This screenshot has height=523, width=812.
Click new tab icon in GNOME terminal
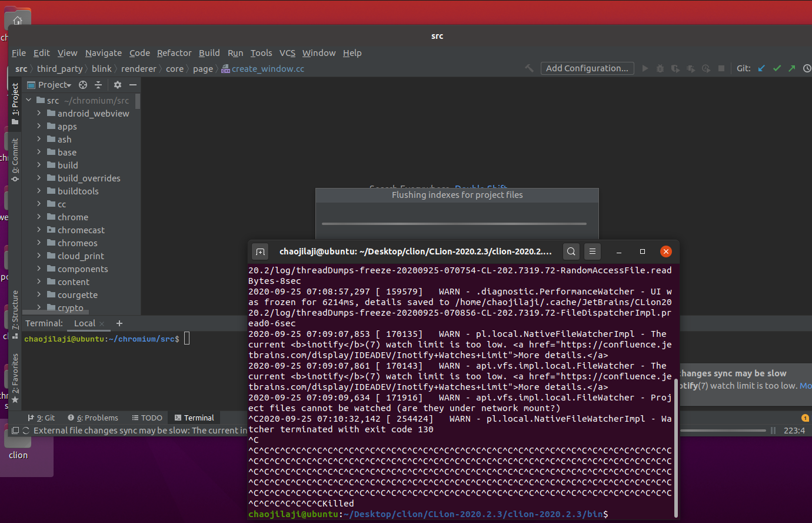[x=260, y=251]
